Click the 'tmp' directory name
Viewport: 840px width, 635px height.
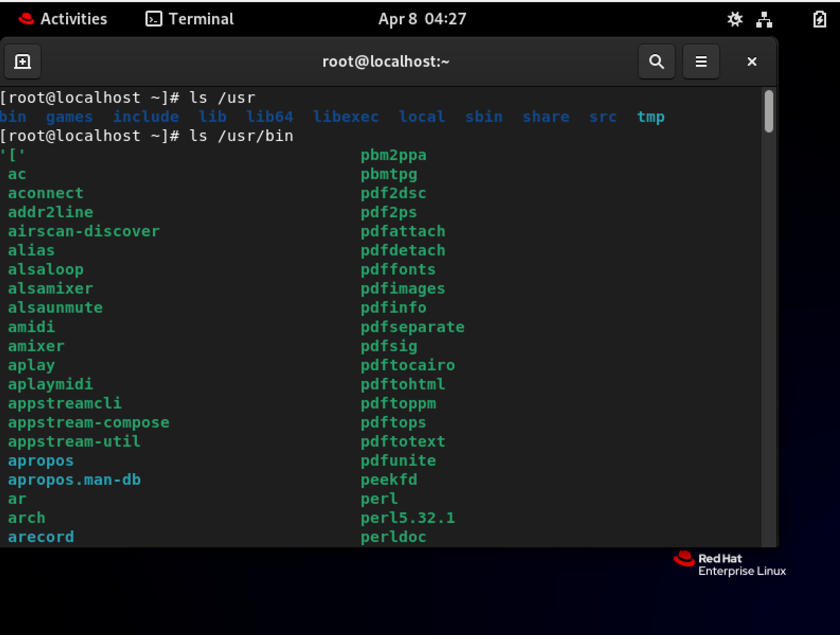[x=650, y=117]
